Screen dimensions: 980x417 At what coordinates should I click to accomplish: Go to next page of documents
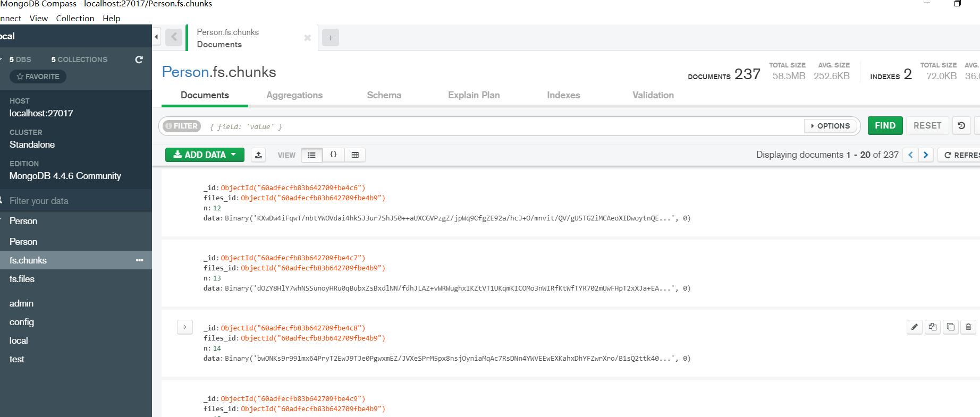pyautogui.click(x=926, y=155)
